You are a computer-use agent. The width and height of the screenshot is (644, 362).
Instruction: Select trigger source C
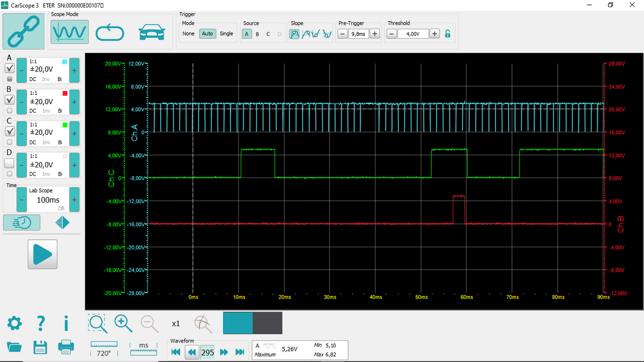click(x=268, y=34)
